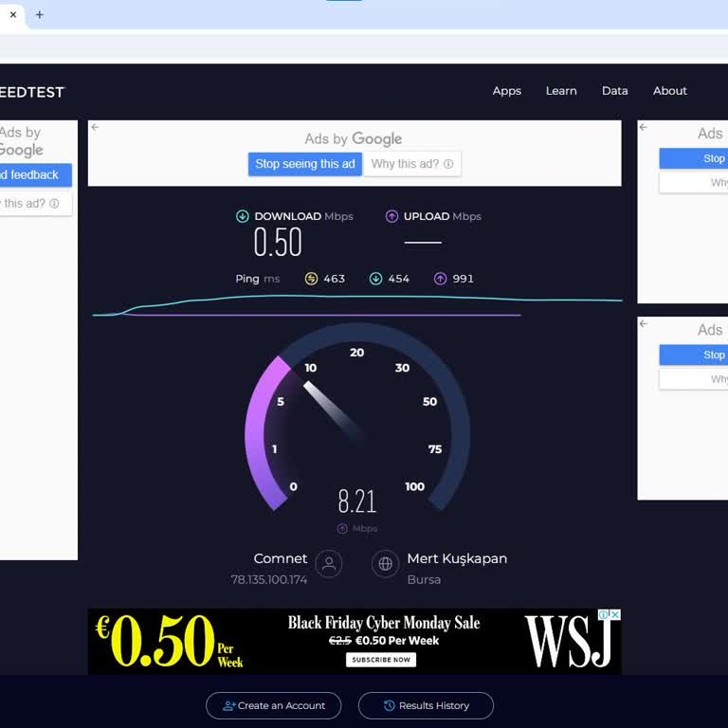Click the info icon in left ad

click(x=54, y=204)
